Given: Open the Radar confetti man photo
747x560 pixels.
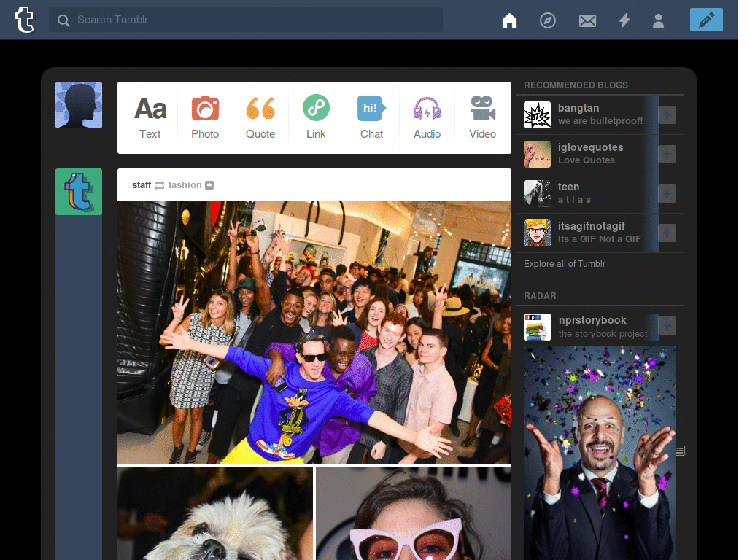Looking at the screenshot, I should (600, 454).
